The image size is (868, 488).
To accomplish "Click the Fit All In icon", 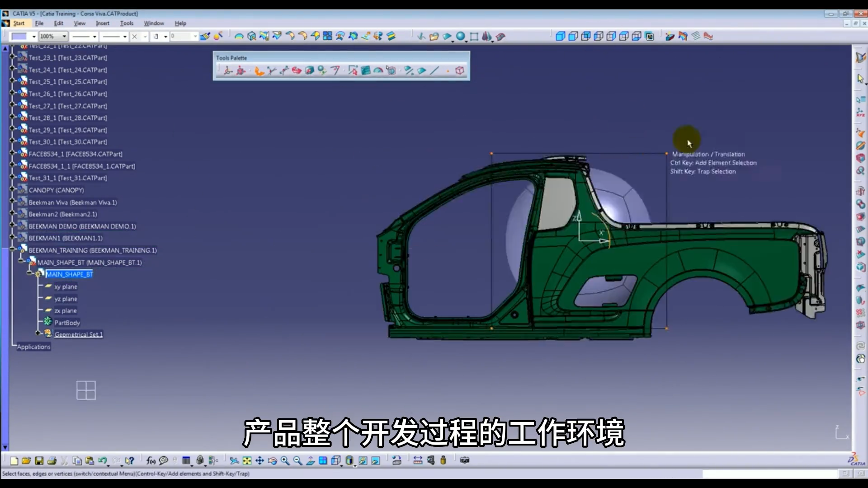I will pyautogui.click(x=247, y=460).
